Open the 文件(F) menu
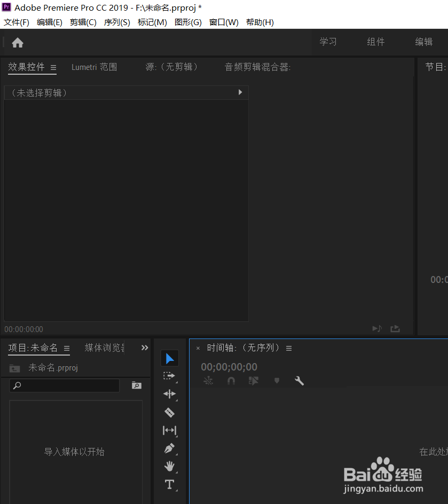 click(x=16, y=22)
